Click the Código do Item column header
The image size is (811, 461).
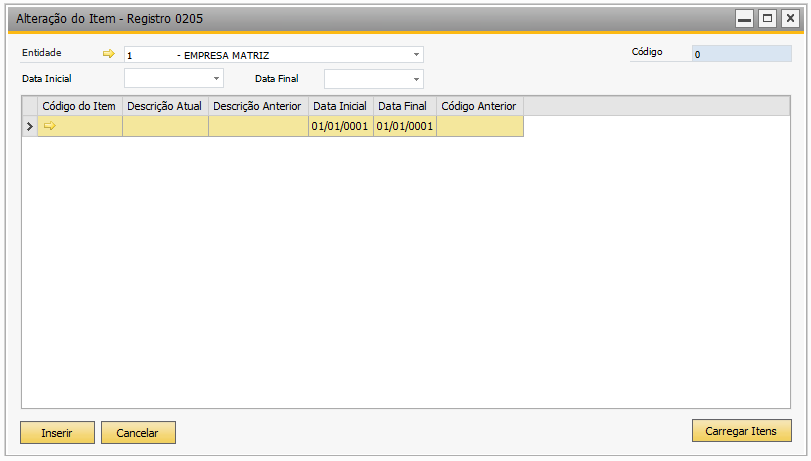80,106
